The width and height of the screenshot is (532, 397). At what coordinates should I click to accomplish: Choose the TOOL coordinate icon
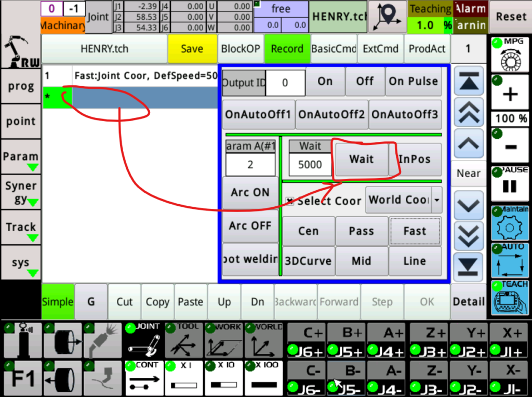click(x=183, y=340)
